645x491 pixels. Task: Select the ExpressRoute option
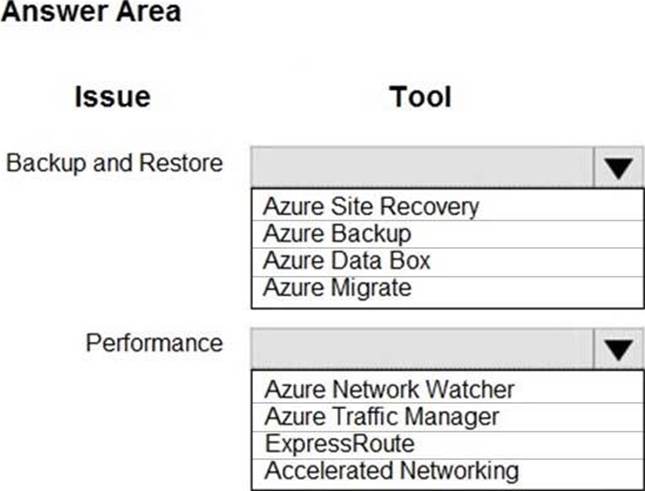(339, 443)
